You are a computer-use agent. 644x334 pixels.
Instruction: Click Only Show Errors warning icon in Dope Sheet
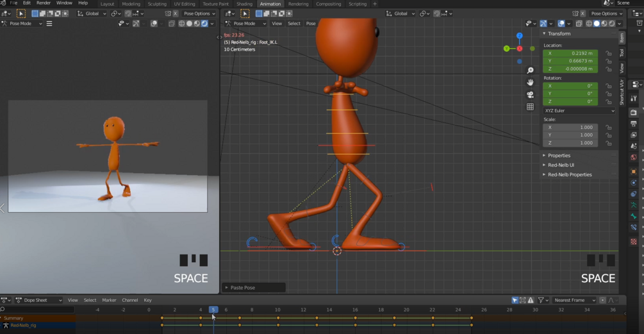[x=531, y=300]
